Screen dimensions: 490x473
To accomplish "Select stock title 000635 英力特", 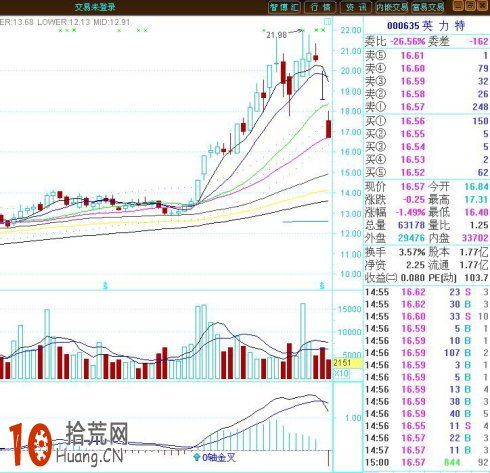I will point(426,26).
